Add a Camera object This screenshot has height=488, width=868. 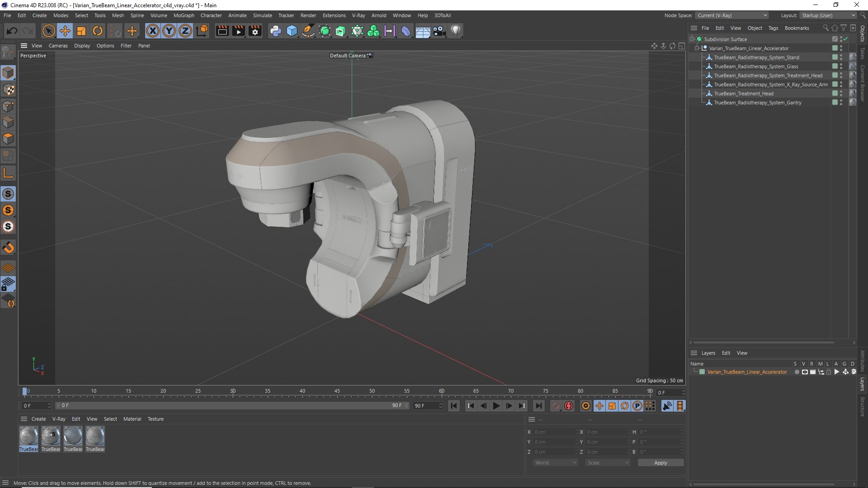point(439,31)
